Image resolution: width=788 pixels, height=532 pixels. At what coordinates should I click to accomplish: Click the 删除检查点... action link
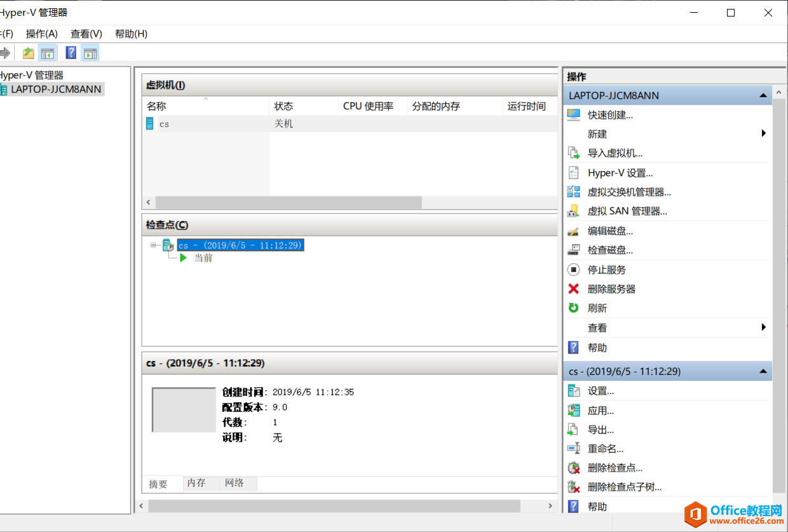coord(615,468)
